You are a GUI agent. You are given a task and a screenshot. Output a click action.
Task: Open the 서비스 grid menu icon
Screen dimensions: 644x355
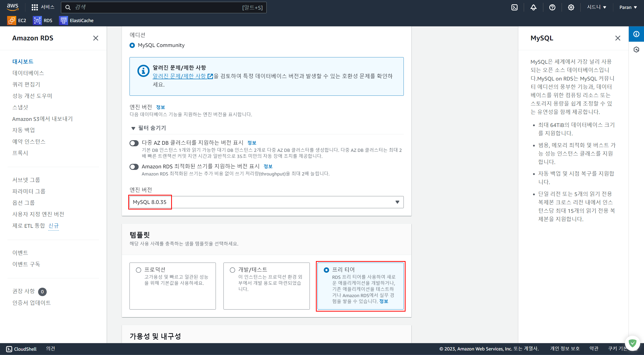(x=35, y=7)
